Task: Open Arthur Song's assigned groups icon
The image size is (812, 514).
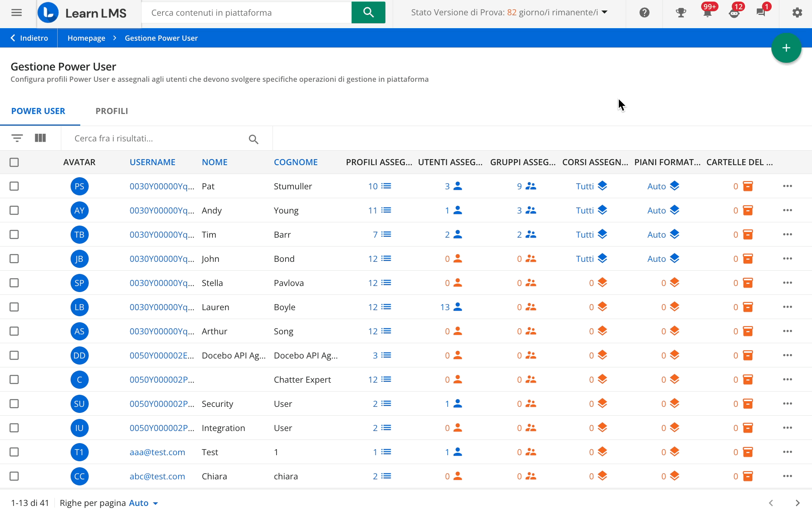Action: pos(531,331)
